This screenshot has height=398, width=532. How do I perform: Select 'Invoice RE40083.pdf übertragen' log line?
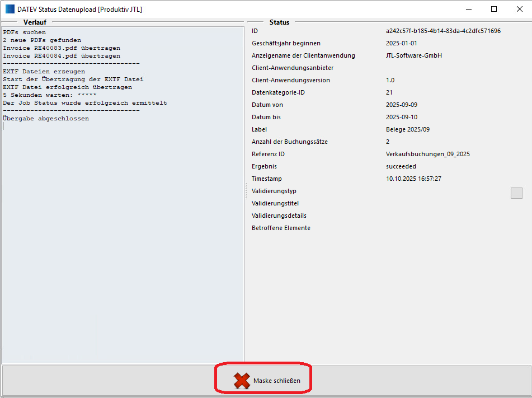coord(62,48)
